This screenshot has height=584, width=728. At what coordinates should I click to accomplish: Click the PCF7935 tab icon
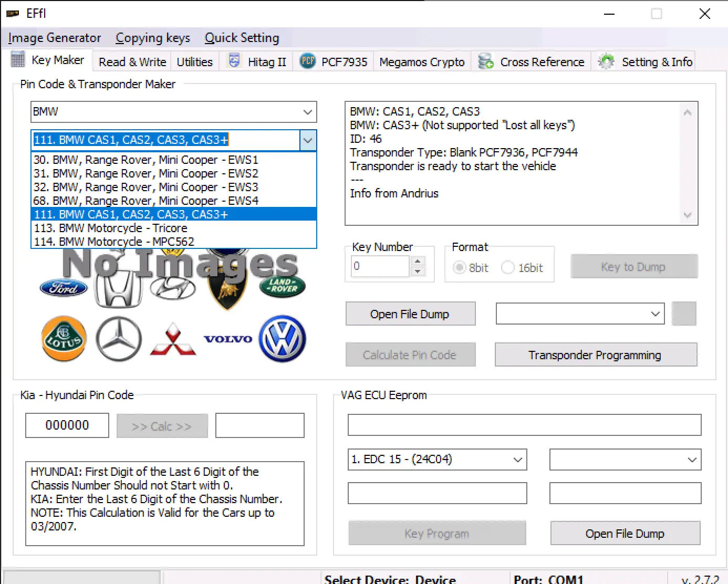click(307, 61)
